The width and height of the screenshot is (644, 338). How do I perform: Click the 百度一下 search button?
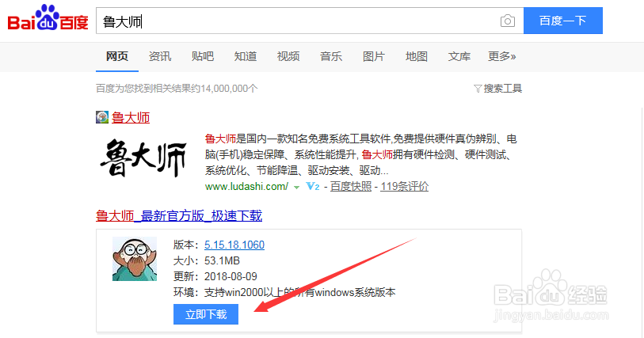click(x=563, y=21)
